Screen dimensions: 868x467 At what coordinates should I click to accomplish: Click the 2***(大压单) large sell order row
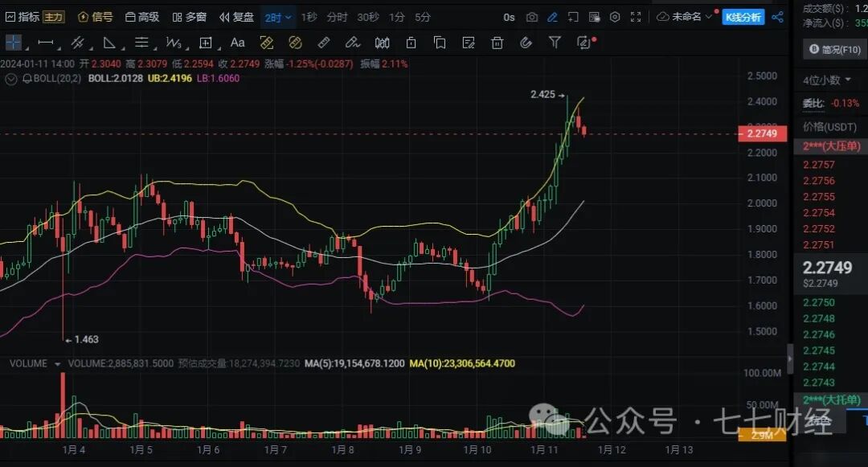coord(830,146)
